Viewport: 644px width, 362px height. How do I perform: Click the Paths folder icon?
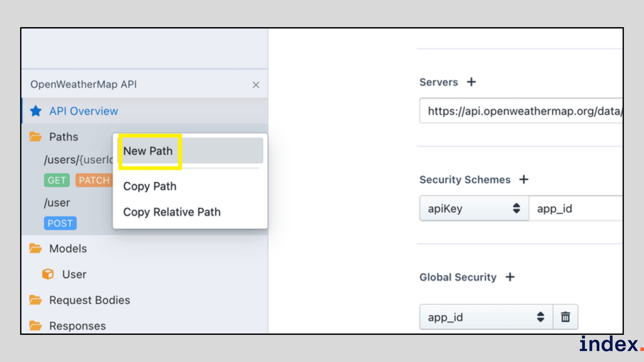coord(36,137)
